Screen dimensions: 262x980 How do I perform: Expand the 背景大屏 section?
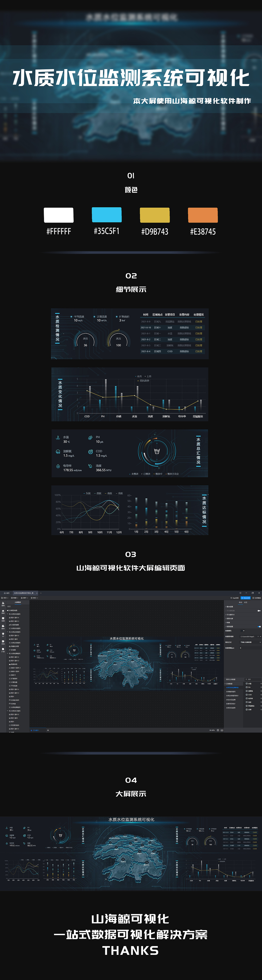point(229,619)
